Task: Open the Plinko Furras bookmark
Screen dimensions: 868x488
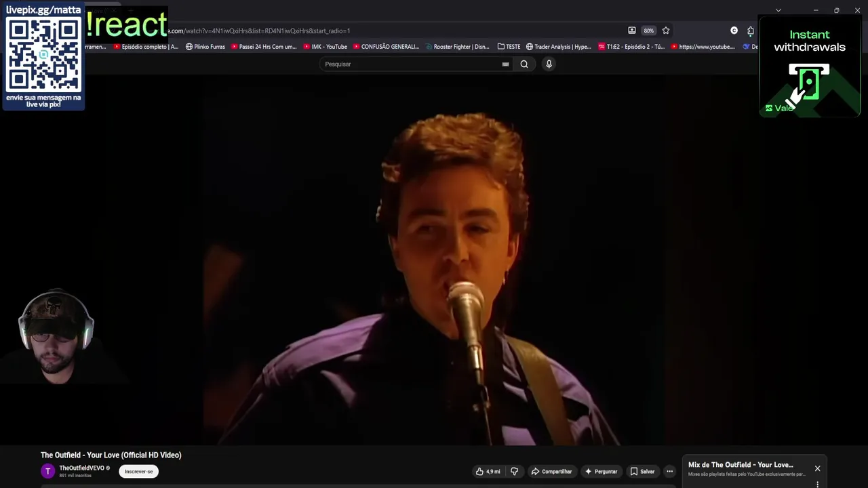Action: (x=205, y=47)
